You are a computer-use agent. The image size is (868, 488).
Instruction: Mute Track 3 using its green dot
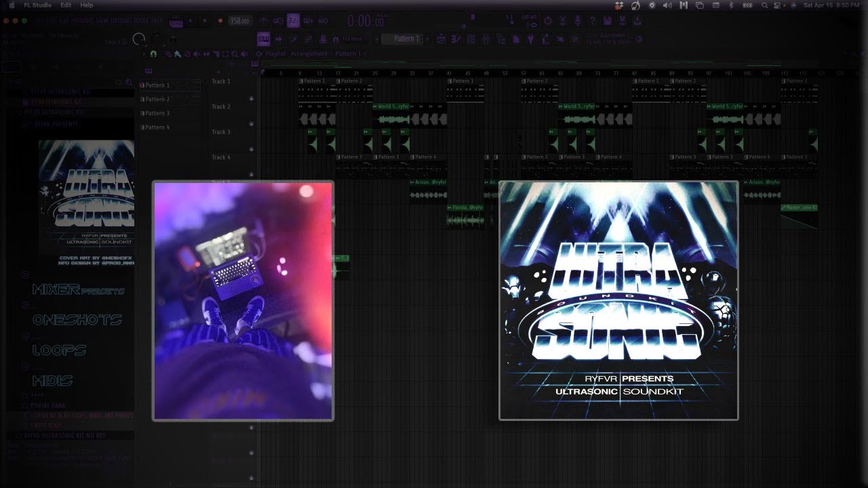(252, 149)
